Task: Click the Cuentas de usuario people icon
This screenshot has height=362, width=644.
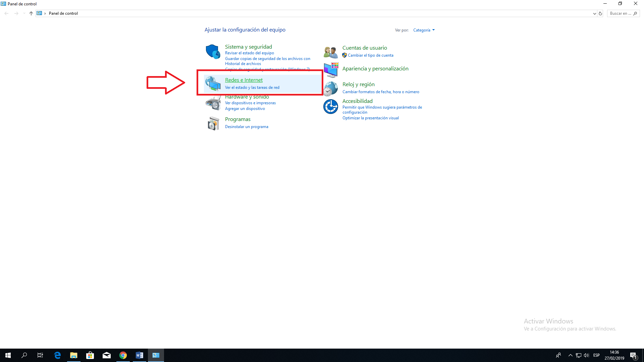Action: 330,52
